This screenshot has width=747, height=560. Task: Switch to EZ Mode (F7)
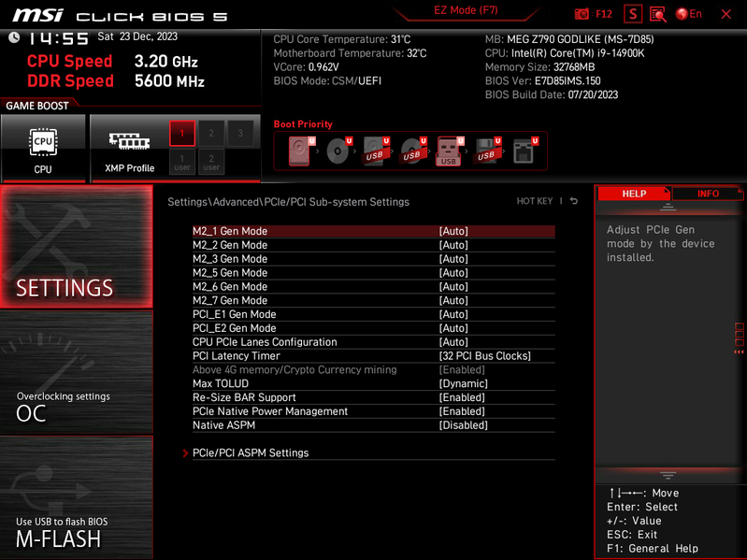(x=466, y=10)
